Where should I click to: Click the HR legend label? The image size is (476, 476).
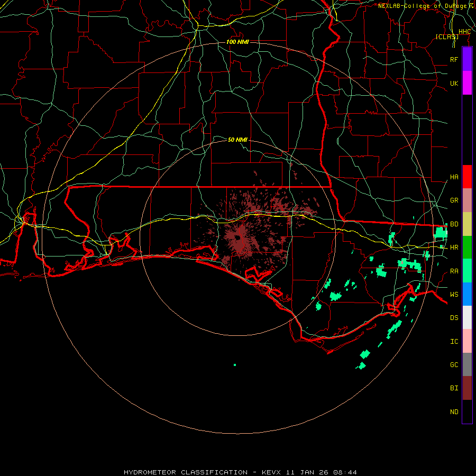(454, 248)
